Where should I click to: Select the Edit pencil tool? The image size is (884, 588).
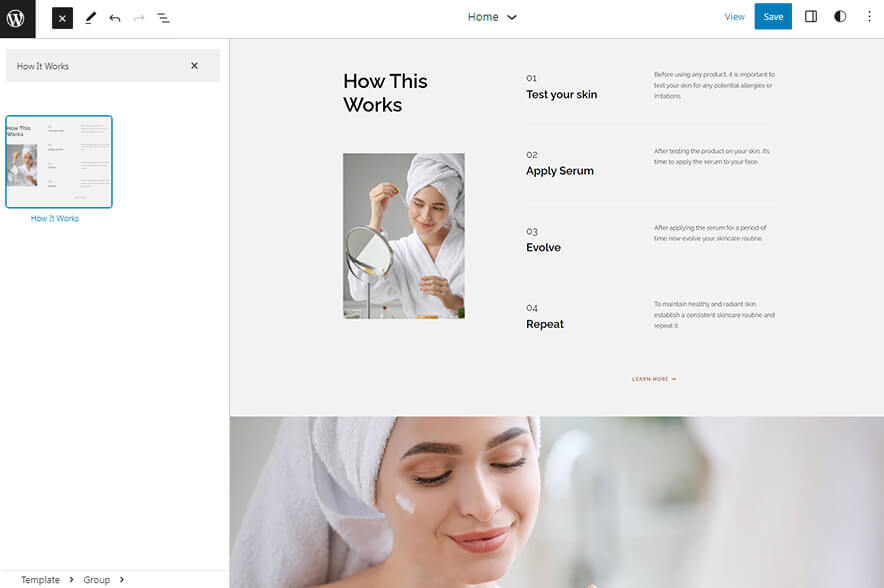pos(90,18)
